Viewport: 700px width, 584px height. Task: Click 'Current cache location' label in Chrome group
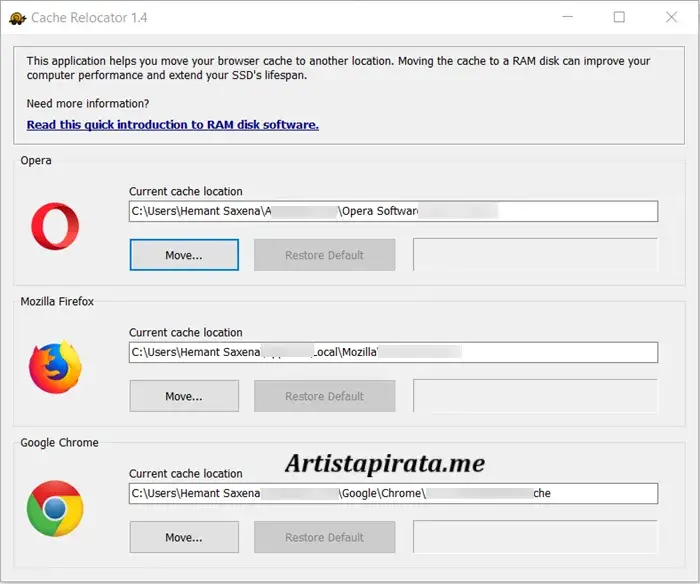click(x=186, y=473)
